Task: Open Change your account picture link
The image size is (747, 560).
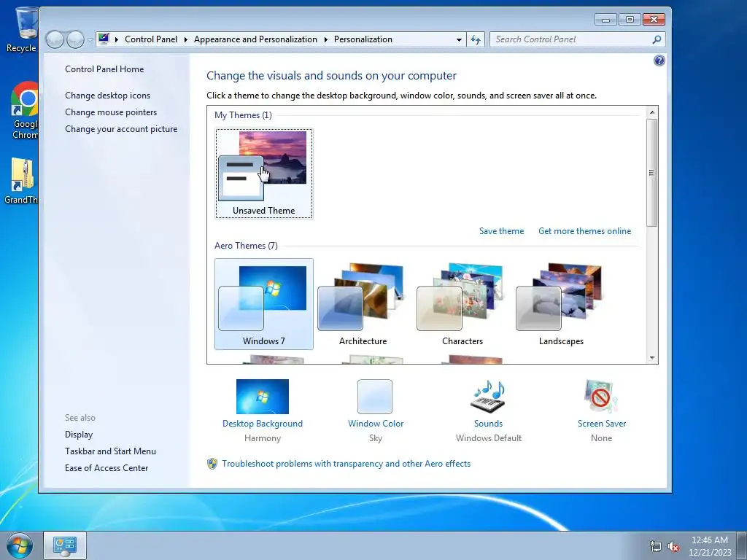Action: 121,129
